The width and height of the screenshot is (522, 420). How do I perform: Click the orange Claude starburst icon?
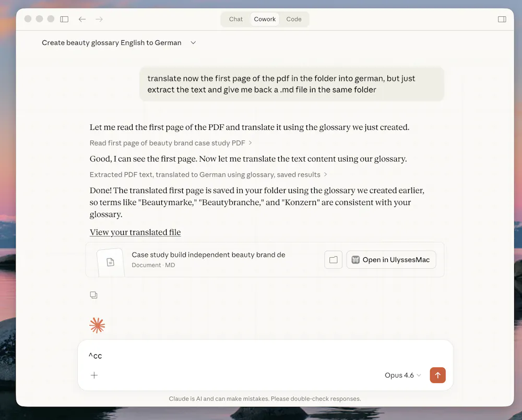coord(97,326)
